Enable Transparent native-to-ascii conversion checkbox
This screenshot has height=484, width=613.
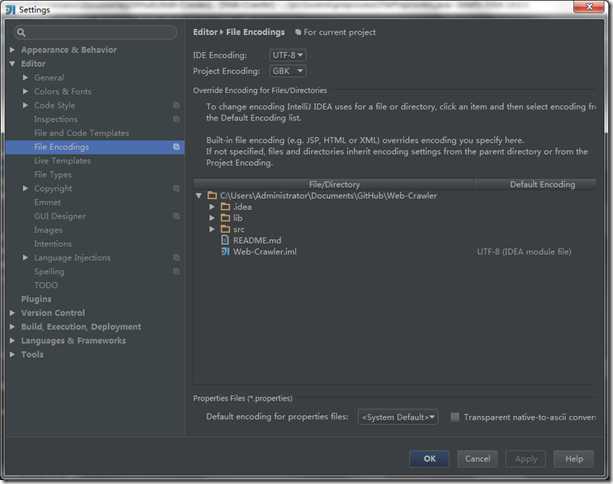[x=455, y=417]
